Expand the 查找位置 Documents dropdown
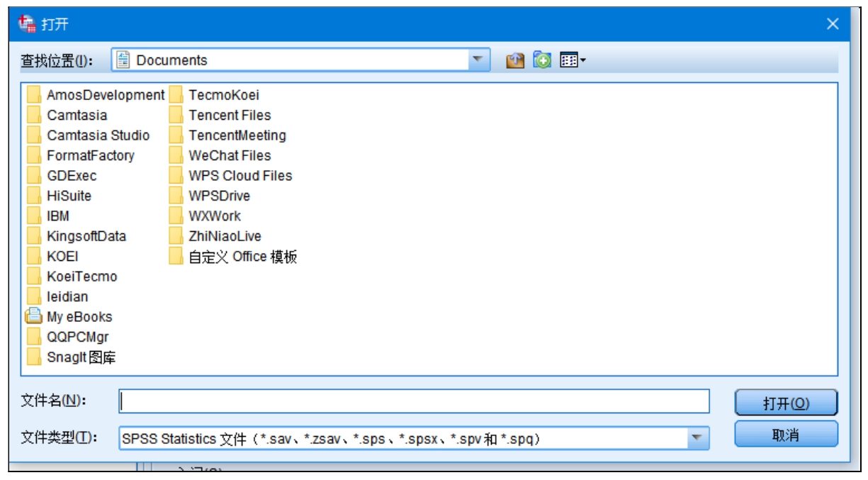The width and height of the screenshot is (868, 480). click(x=480, y=60)
